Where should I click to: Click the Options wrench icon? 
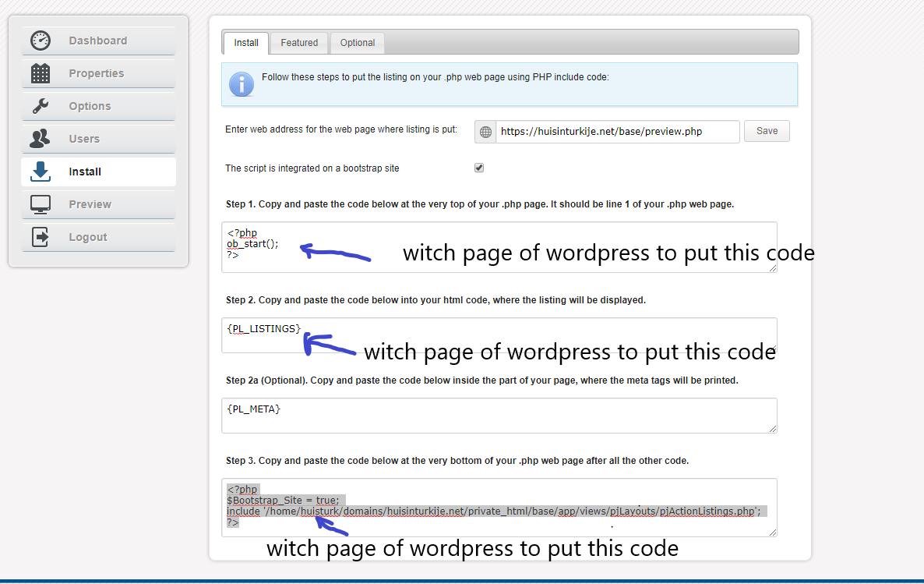41,106
